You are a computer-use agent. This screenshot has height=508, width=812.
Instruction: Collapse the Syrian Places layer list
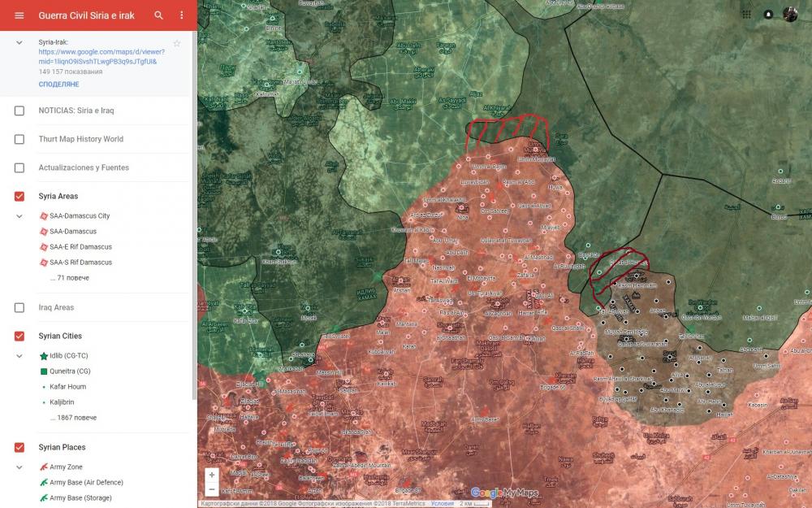click(x=19, y=467)
